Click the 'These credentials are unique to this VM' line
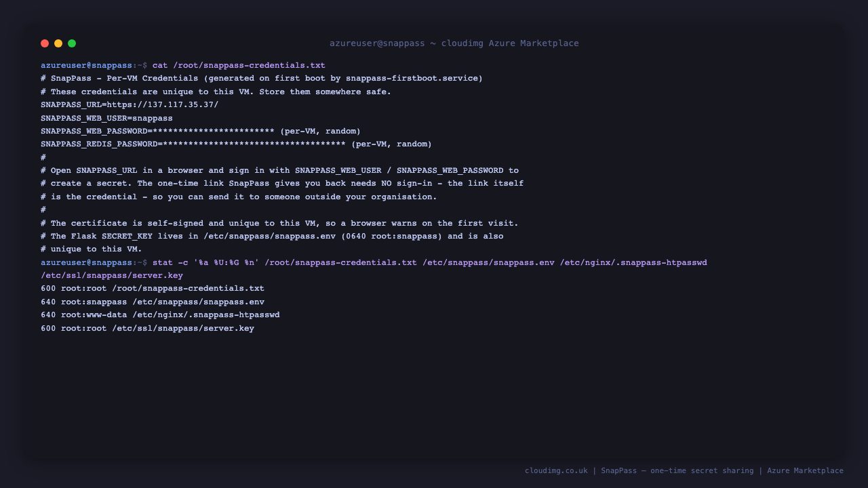868x488 pixels. coord(216,91)
